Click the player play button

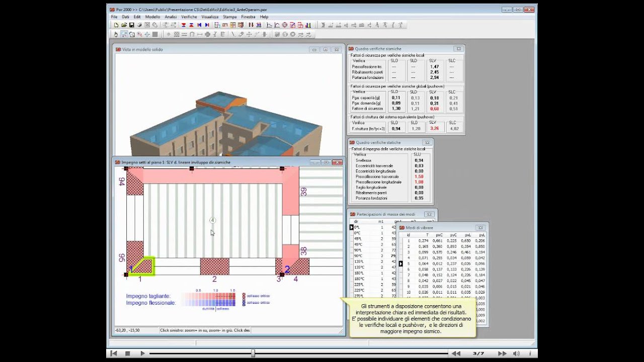(142, 353)
